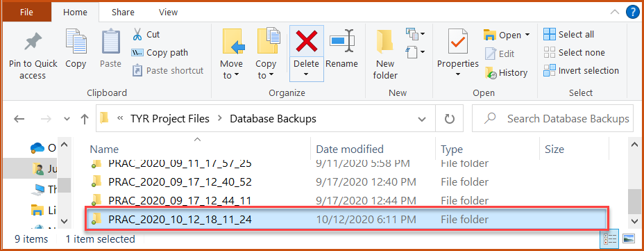Refresh the Database Backups folder

(x=450, y=119)
